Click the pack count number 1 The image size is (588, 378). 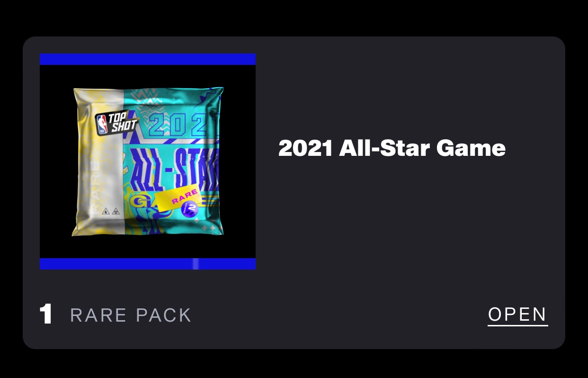(x=46, y=315)
